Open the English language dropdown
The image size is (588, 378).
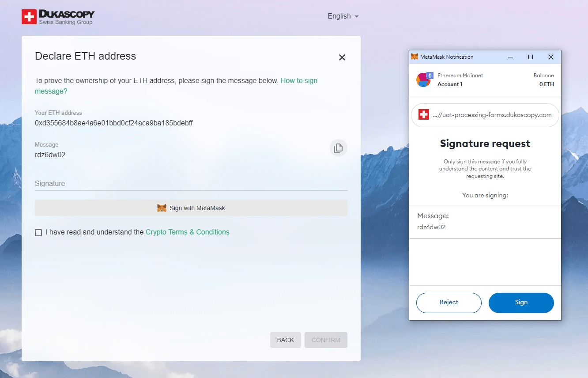tap(343, 16)
